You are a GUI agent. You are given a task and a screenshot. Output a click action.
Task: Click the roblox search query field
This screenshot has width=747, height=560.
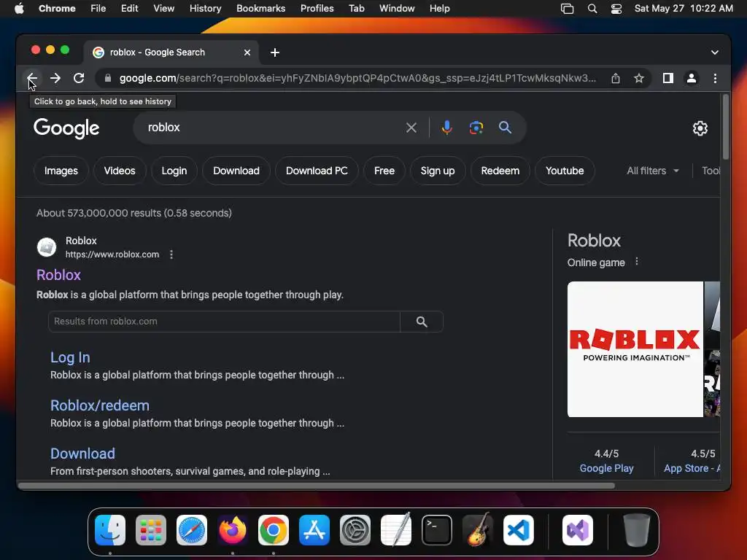[x=271, y=128]
